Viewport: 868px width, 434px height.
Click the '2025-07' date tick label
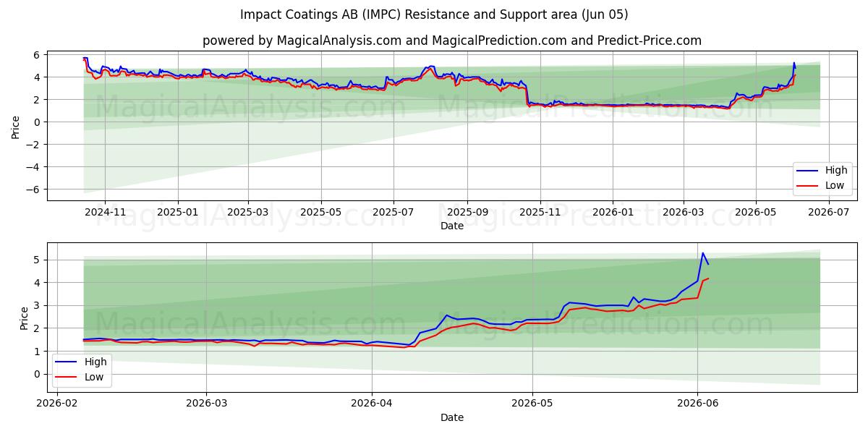tap(393, 213)
